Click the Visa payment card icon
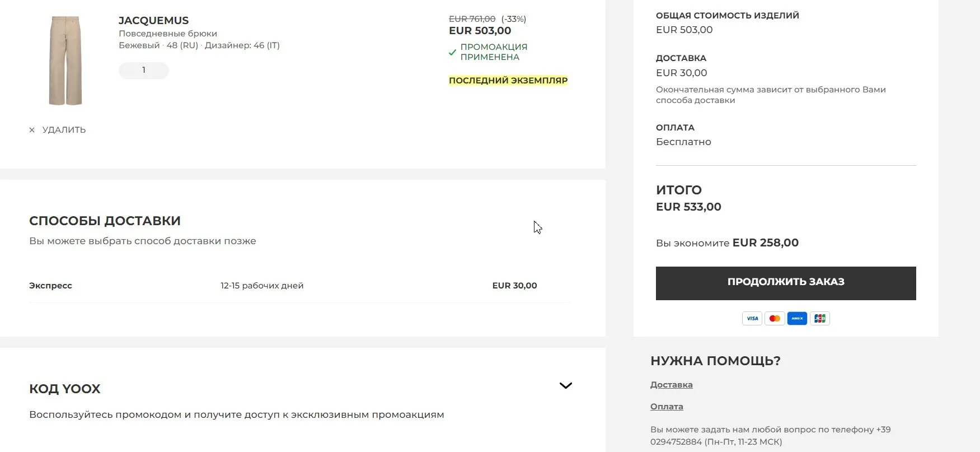 [x=752, y=319]
